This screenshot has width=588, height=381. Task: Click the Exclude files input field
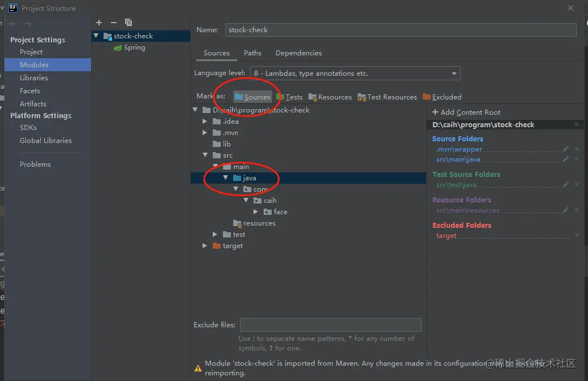pos(331,325)
